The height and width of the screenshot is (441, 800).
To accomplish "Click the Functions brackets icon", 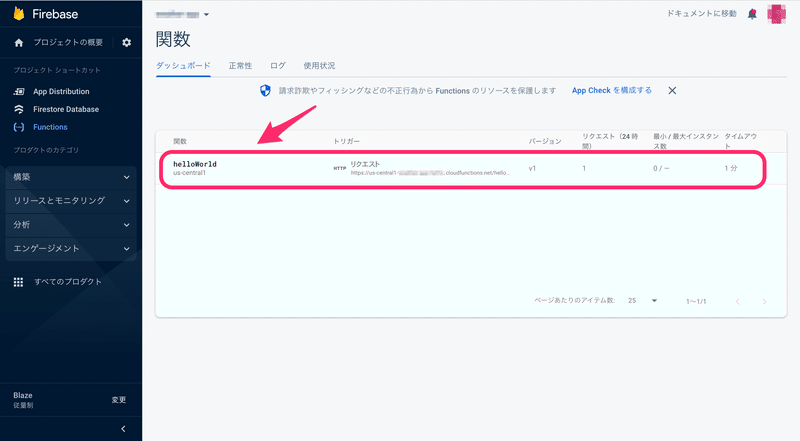I will tap(19, 127).
